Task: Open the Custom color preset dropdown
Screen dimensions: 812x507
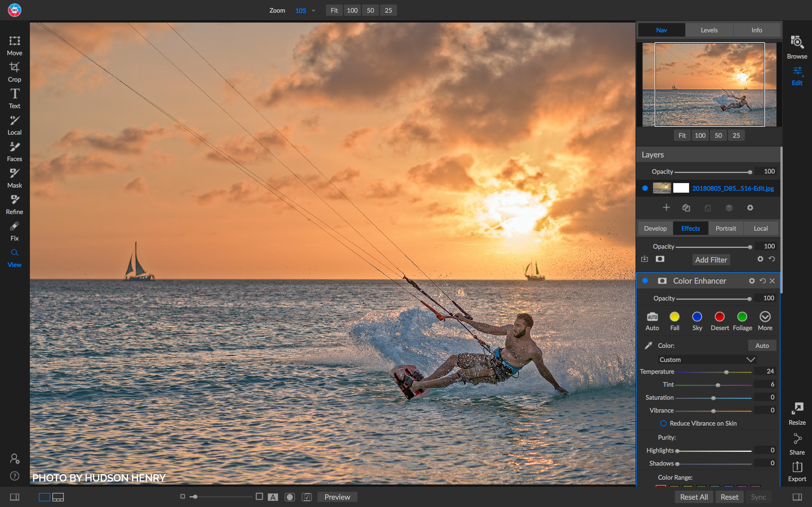Action: point(707,359)
